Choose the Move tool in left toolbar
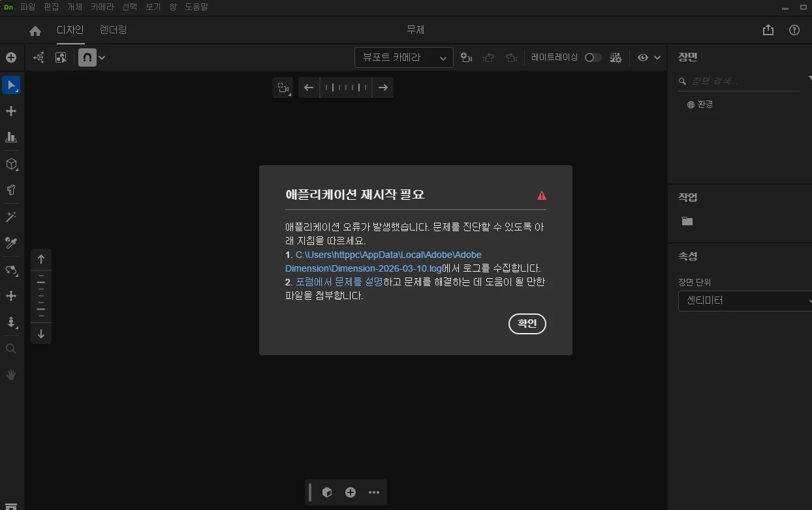Screen dimensions: 812x510 point(11,111)
